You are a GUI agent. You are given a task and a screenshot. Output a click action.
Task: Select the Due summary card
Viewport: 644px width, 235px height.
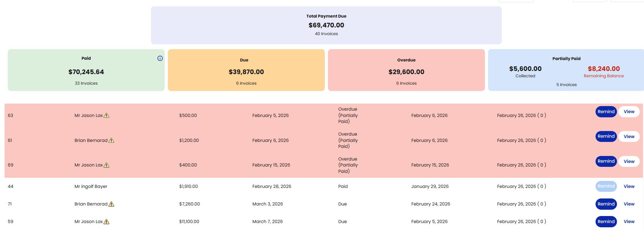246,70
